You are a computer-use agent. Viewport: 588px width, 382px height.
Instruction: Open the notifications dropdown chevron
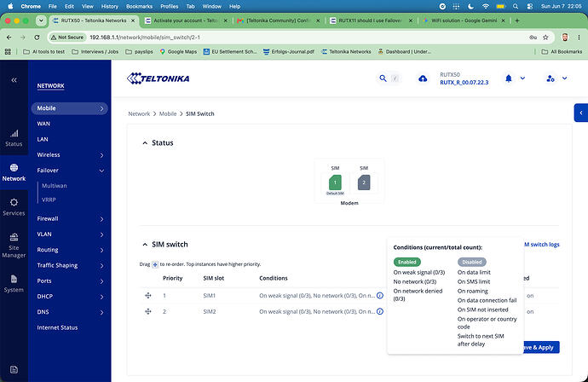pyautogui.click(x=522, y=78)
